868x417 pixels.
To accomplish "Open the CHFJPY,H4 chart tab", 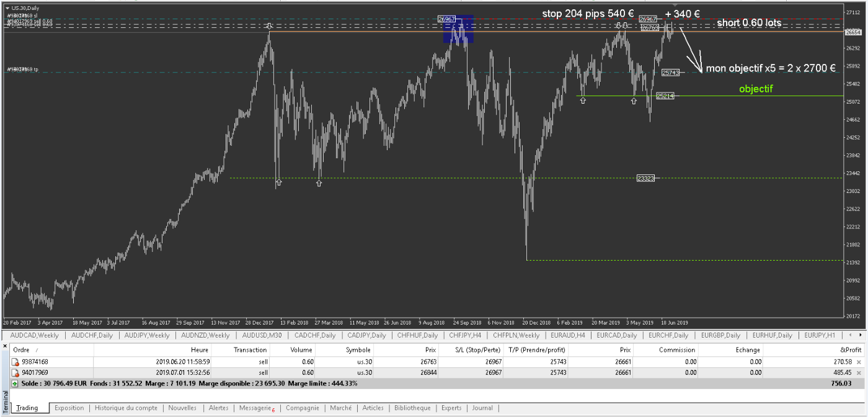I will [465, 336].
